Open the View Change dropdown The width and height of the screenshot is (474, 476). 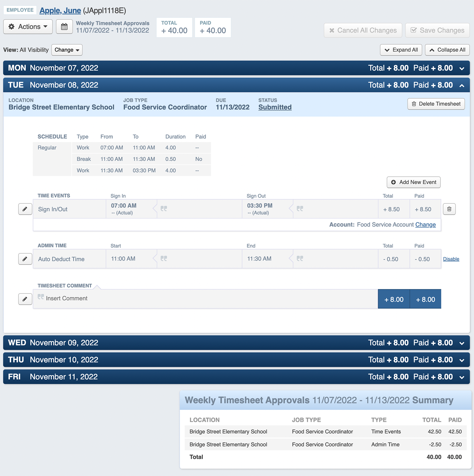tap(67, 50)
